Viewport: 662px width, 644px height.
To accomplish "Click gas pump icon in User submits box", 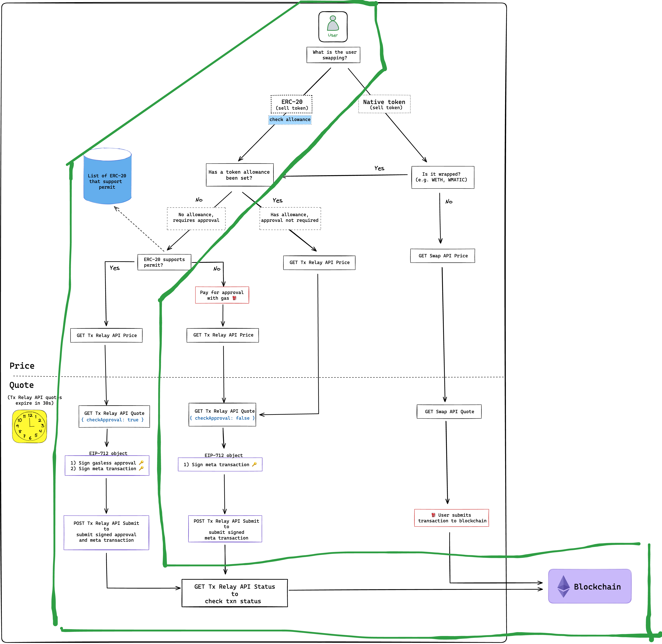I will point(433,515).
